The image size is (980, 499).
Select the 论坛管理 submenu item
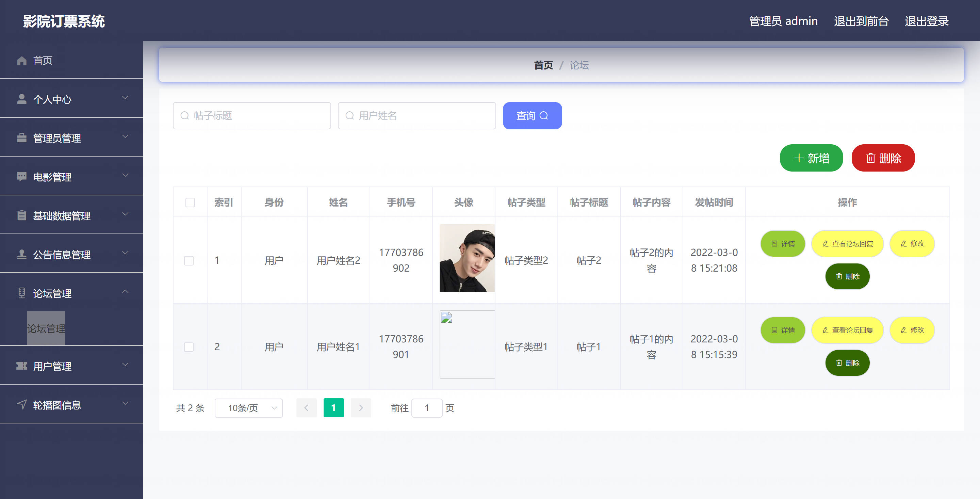[x=46, y=328]
